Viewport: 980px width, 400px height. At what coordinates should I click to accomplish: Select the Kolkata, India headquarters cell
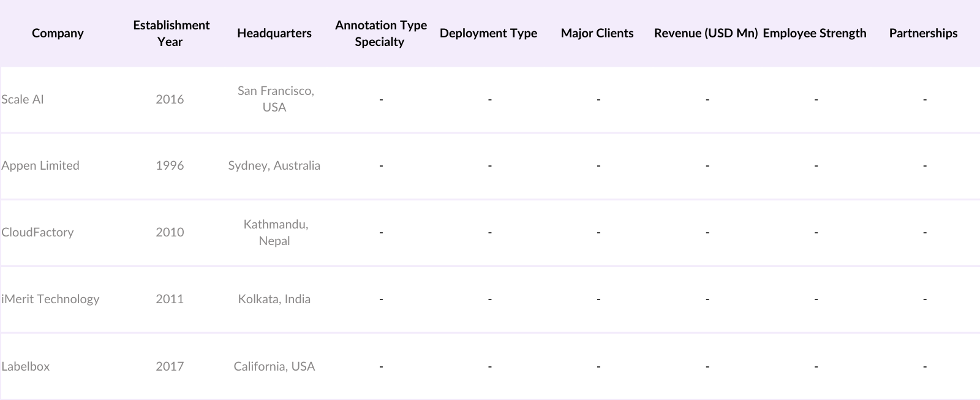[x=274, y=299]
